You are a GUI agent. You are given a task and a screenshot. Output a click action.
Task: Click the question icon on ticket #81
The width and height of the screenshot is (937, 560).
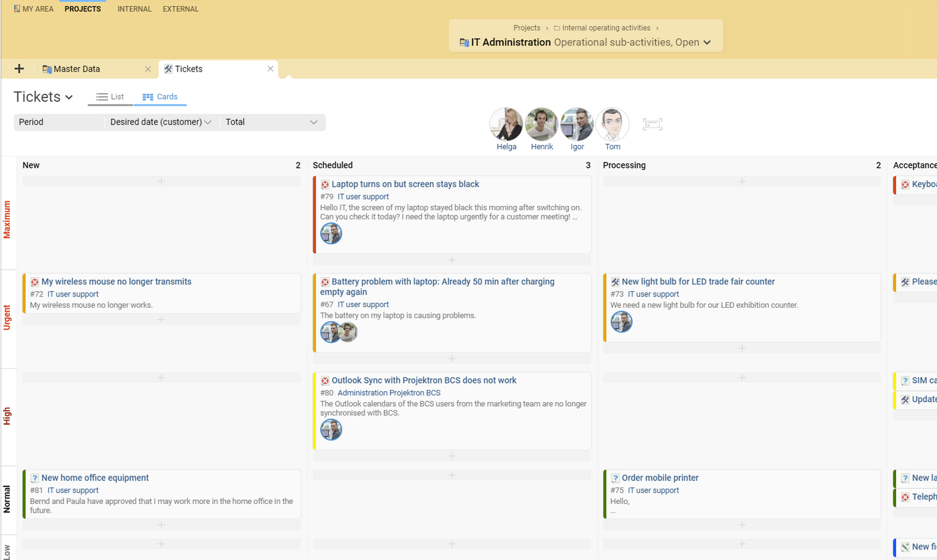point(35,478)
